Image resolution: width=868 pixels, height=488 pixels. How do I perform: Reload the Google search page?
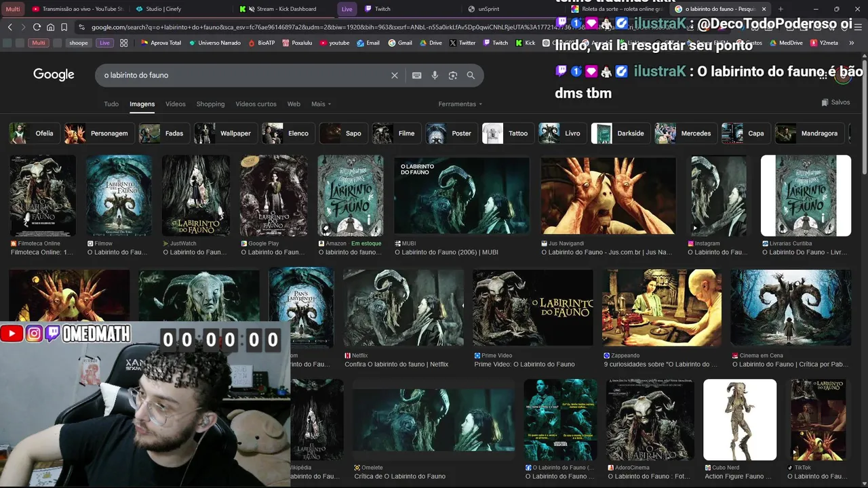[37, 27]
